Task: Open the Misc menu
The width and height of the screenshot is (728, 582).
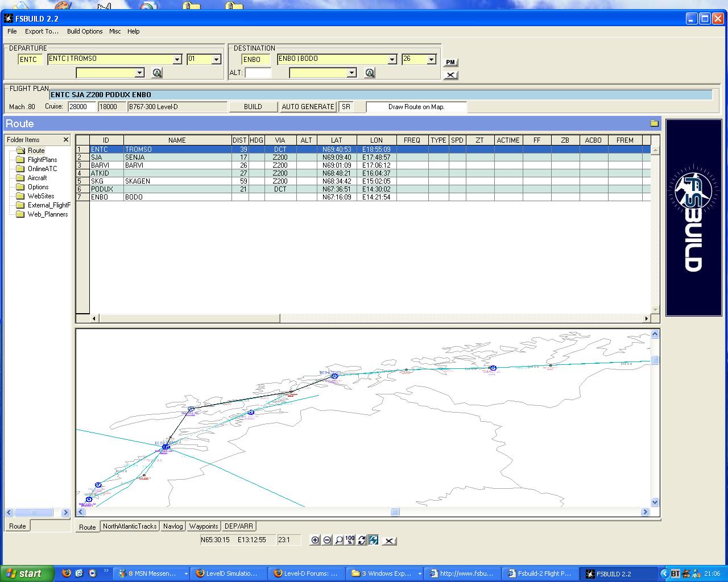Action: click(115, 31)
